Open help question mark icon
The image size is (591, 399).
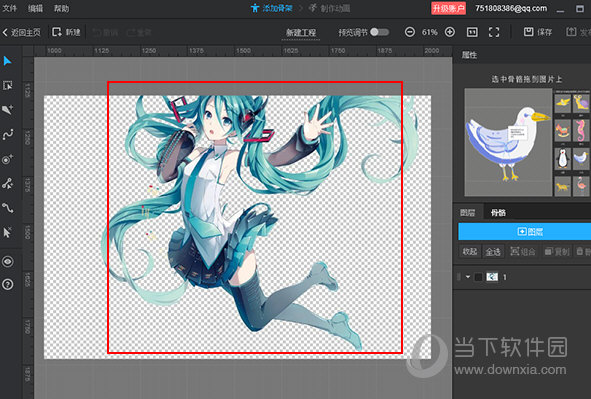[8, 284]
